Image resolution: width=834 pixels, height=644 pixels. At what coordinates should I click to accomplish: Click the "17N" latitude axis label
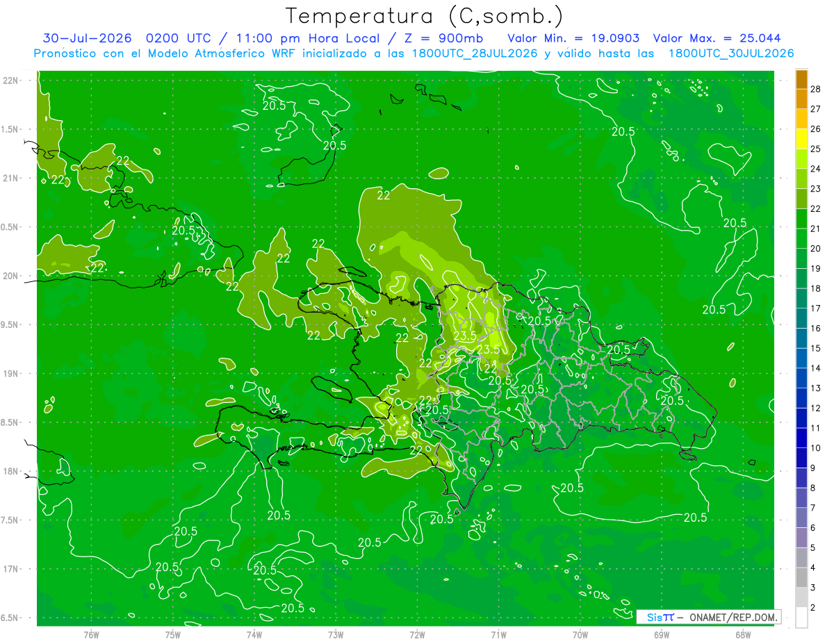12,569
